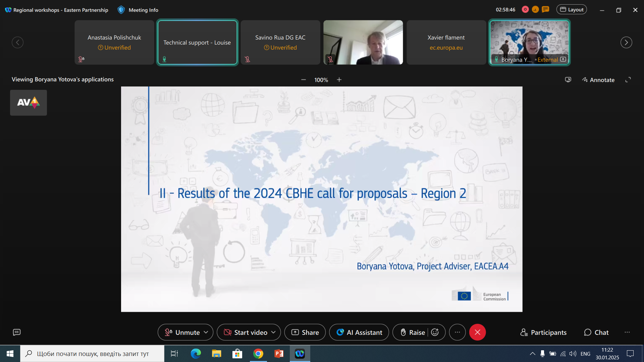Open the AI Assistant
Viewport: 644px width, 362px height.
coord(359,332)
